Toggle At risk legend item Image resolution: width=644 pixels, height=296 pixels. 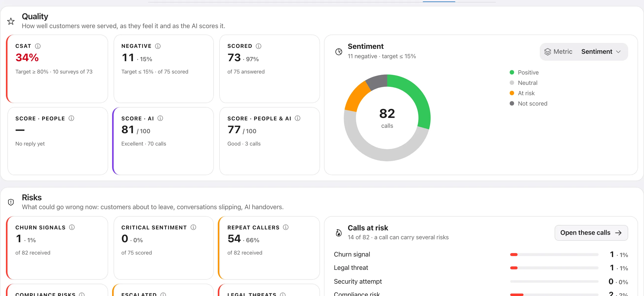click(x=522, y=93)
